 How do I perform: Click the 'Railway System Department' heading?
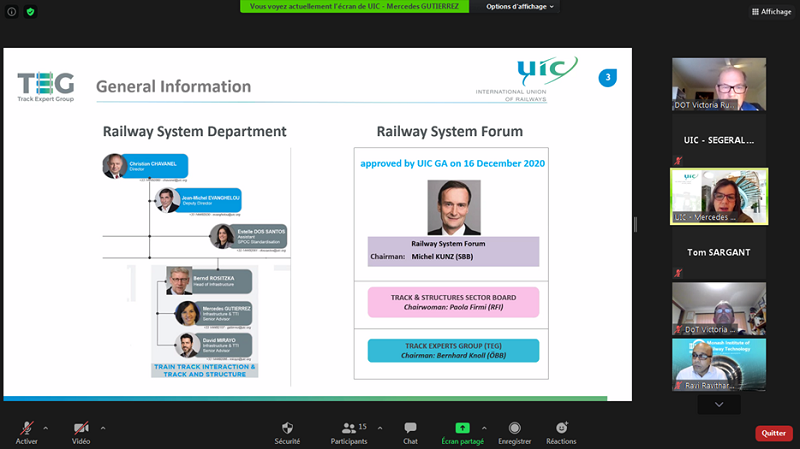(x=194, y=132)
